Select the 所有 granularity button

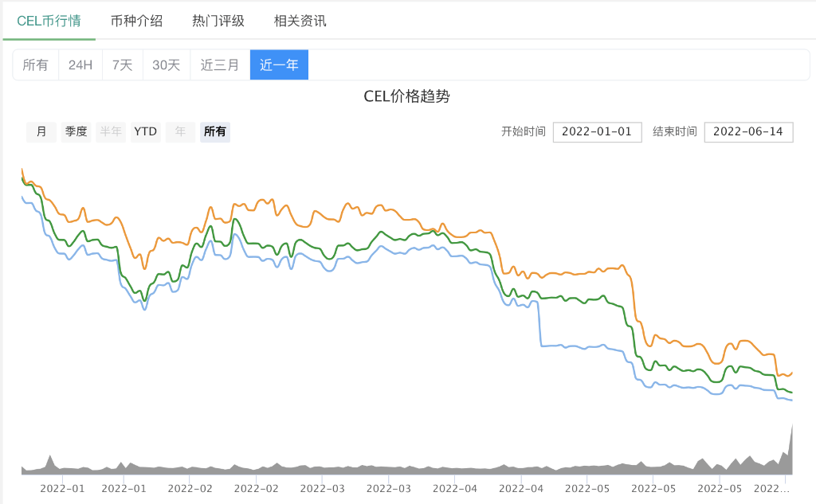(x=215, y=131)
